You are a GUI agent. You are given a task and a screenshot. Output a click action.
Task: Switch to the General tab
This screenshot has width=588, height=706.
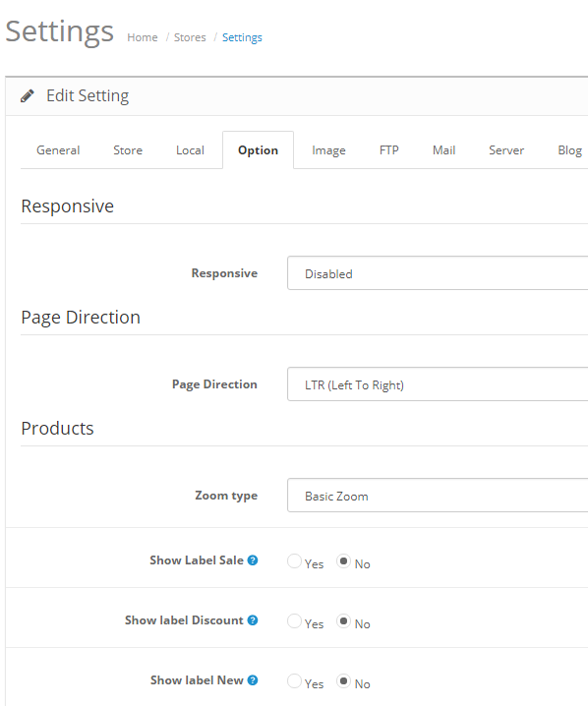[x=58, y=149]
